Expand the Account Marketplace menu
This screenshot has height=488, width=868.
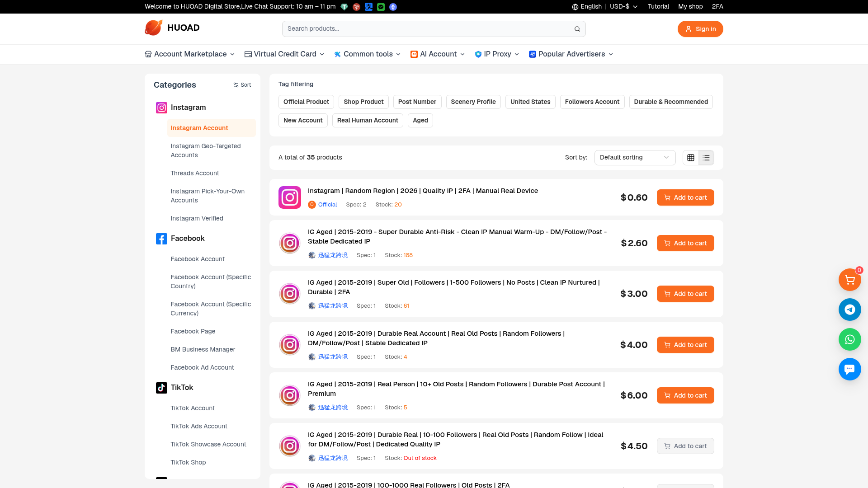190,54
